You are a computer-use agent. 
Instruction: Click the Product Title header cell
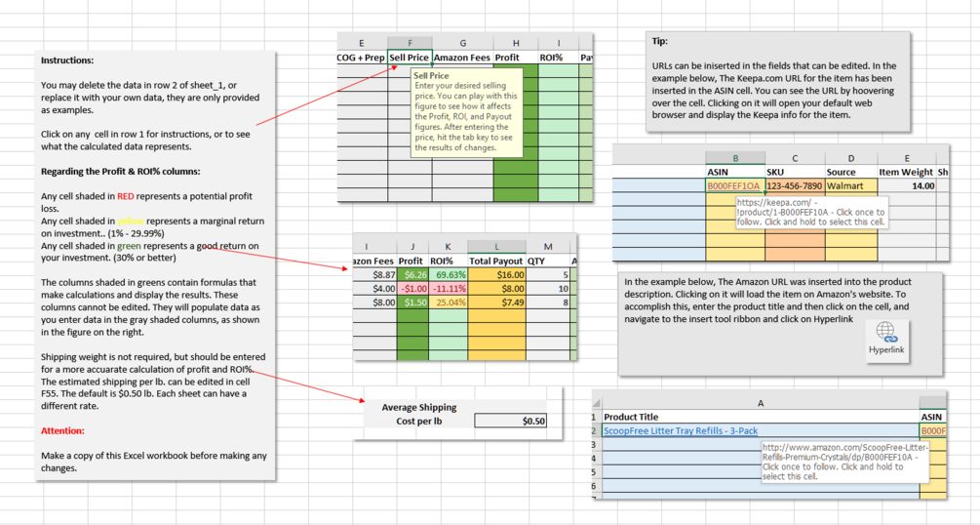click(761, 417)
